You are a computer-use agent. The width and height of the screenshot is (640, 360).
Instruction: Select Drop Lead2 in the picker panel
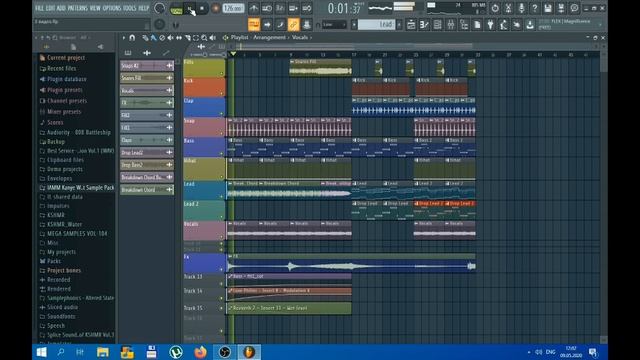(x=147, y=153)
